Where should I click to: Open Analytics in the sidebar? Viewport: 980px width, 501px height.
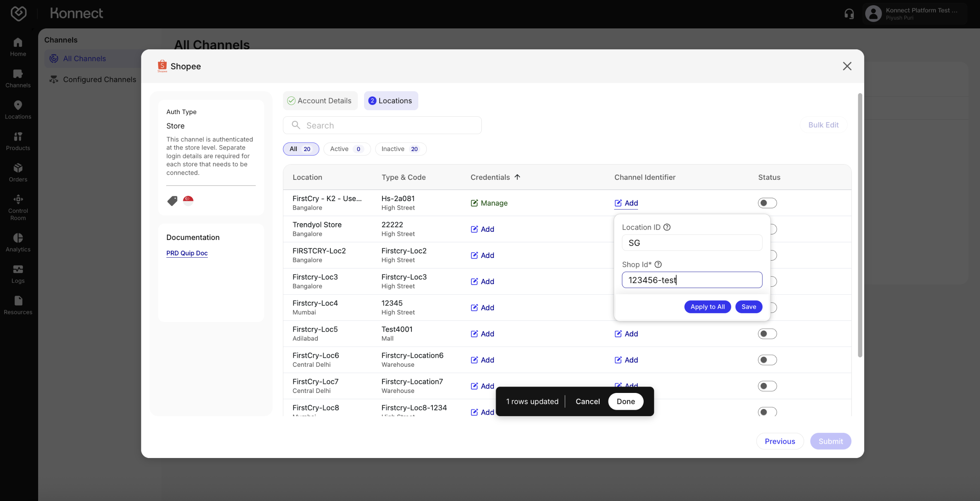coord(18,243)
